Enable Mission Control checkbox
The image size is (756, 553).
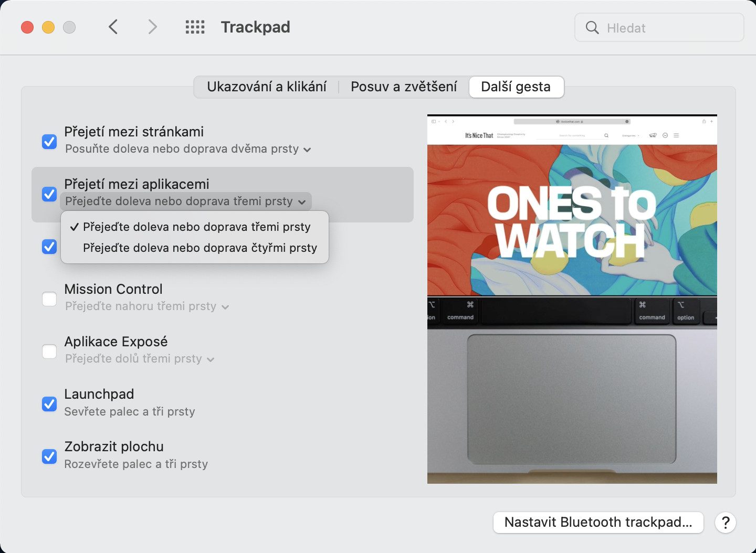(49, 299)
